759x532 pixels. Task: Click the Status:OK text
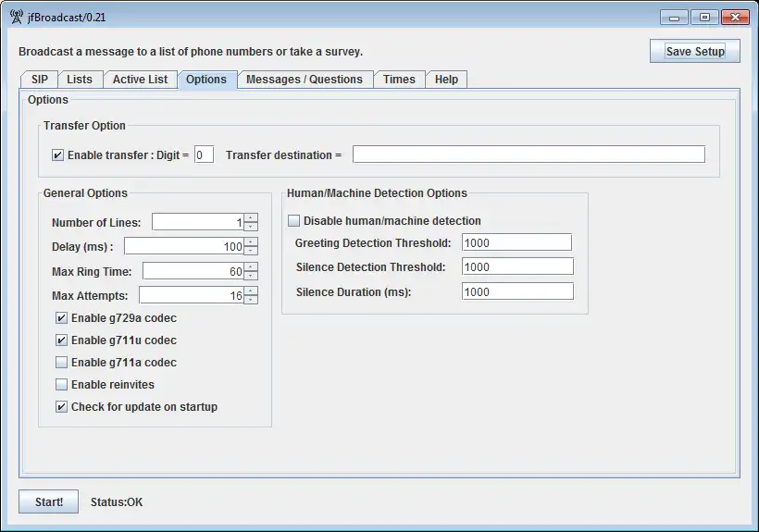(117, 502)
